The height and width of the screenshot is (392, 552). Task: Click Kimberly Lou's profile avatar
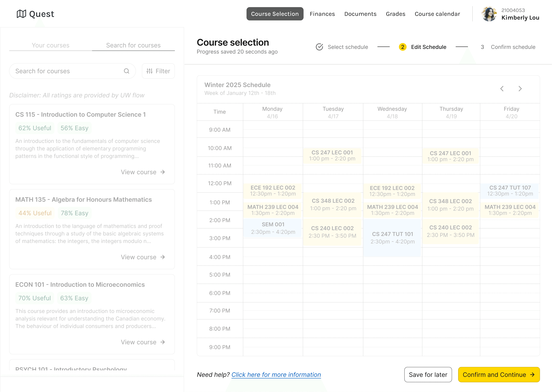489,14
